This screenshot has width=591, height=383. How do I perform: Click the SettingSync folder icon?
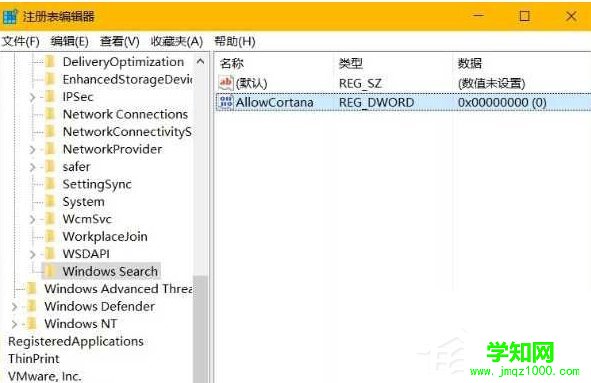pyautogui.click(x=51, y=184)
